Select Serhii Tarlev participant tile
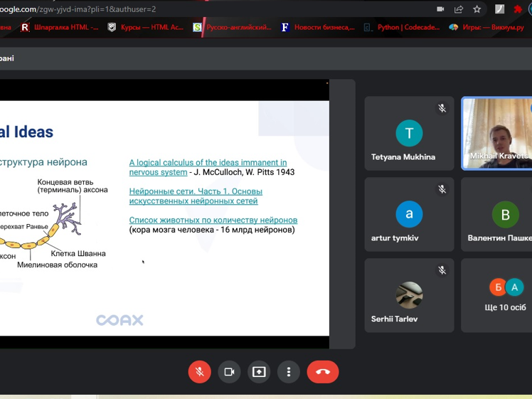 pos(409,295)
